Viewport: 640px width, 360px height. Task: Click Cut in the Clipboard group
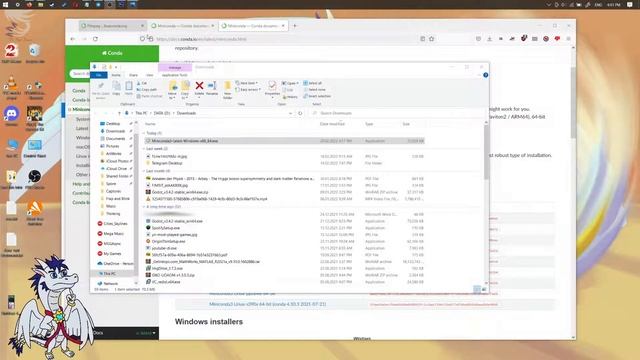coord(142,83)
